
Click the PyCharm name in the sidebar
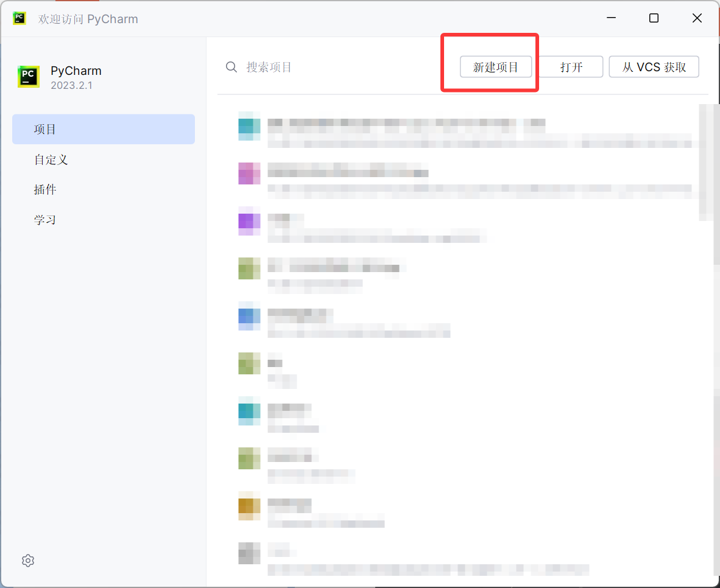tap(76, 71)
